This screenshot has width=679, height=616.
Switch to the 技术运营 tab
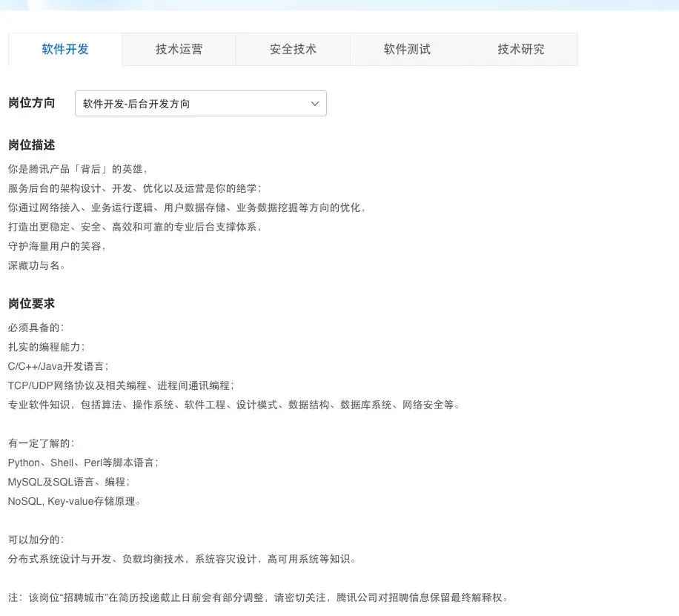coord(179,49)
